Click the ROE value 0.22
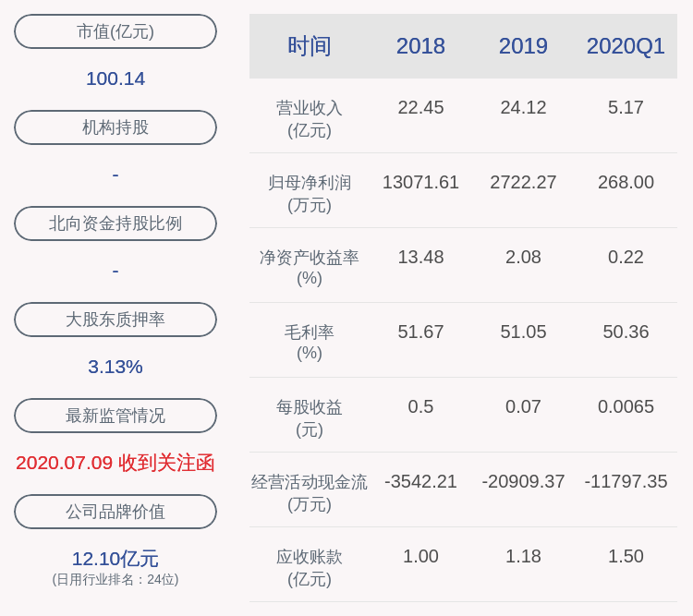Viewport: 693px width, 616px height. (x=626, y=257)
